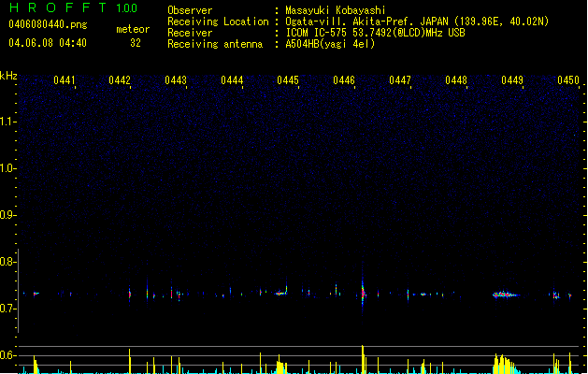The image size is (588, 374).
Task: Click the ICOM IC-575 receiver text
Action: point(375,33)
